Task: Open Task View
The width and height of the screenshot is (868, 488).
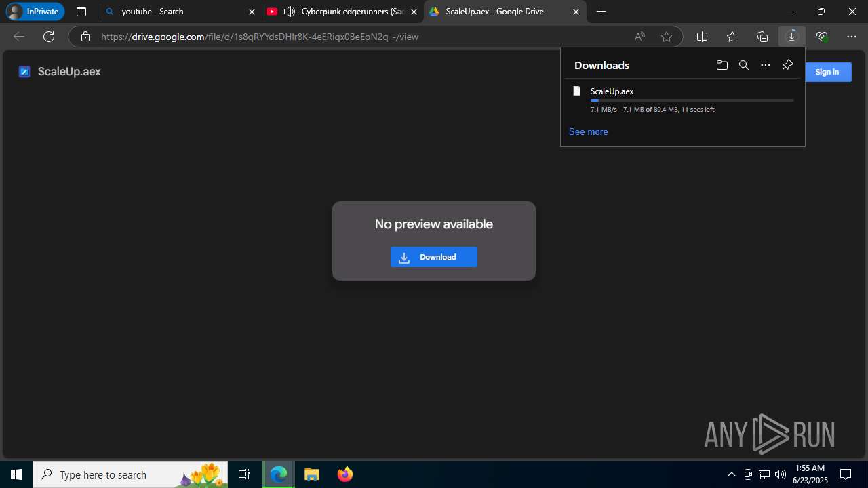Action: point(244,474)
